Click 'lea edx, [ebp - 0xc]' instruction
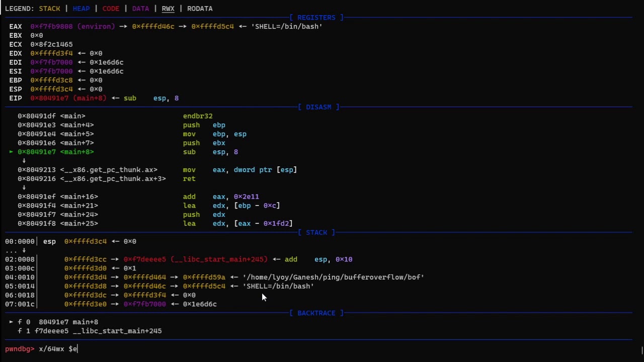Viewport: 644px width, 362px height. tap(231, 206)
